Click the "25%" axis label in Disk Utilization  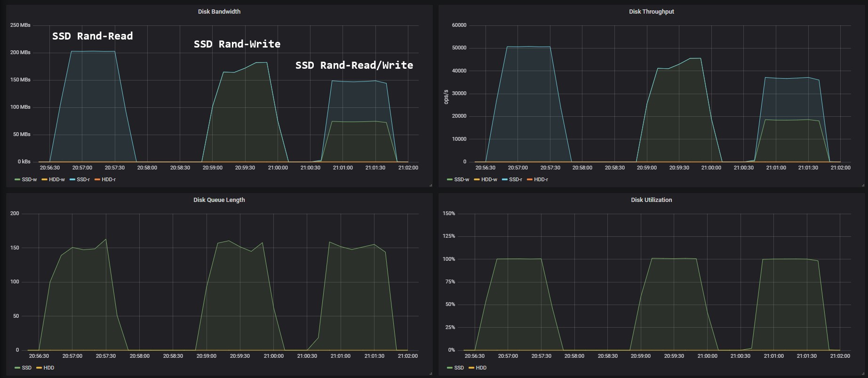coord(450,327)
